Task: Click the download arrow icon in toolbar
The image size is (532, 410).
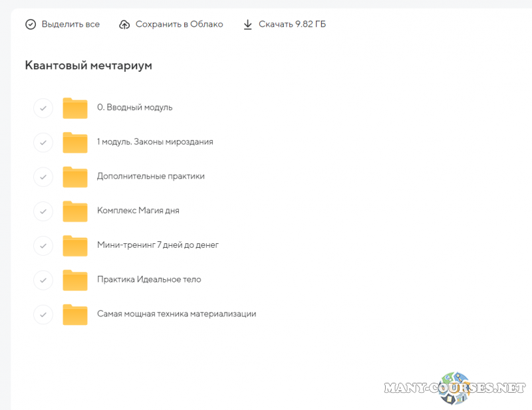Action: pyautogui.click(x=247, y=25)
